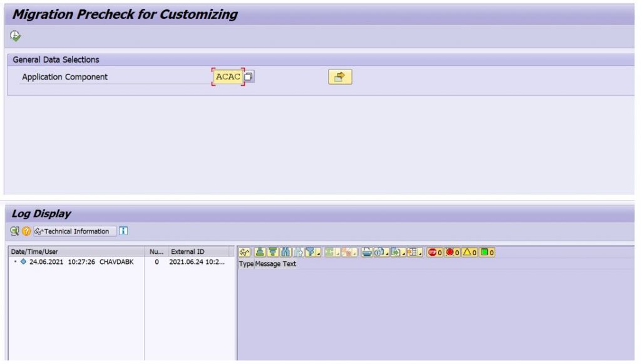This screenshot has width=641, height=364.
Task: Select the blue diamond log entry icon
Action: click(x=23, y=262)
